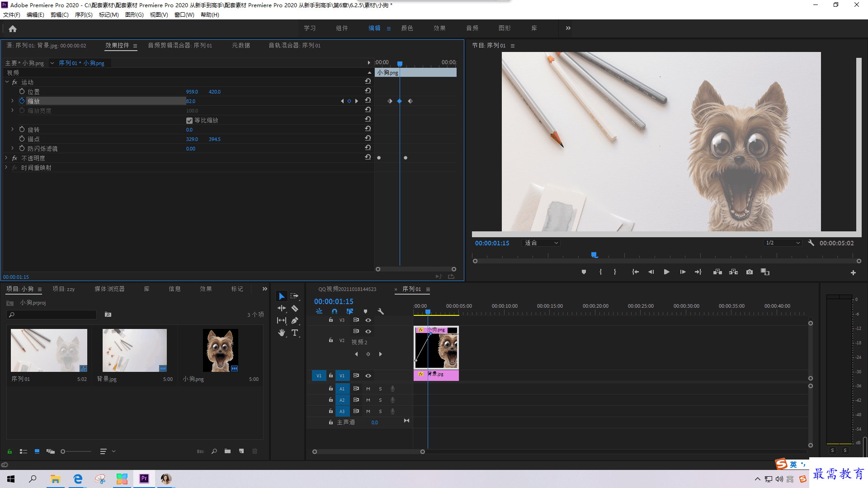The height and width of the screenshot is (488, 868).
Task: Open the master clip dropdown arrow
Action: pyautogui.click(x=52, y=63)
